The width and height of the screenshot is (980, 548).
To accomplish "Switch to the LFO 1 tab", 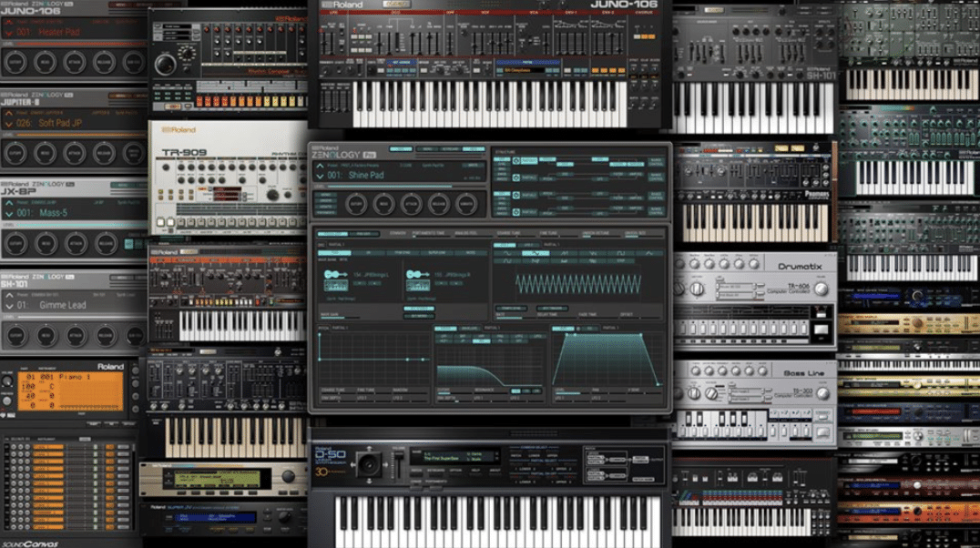I will (505, 246).
